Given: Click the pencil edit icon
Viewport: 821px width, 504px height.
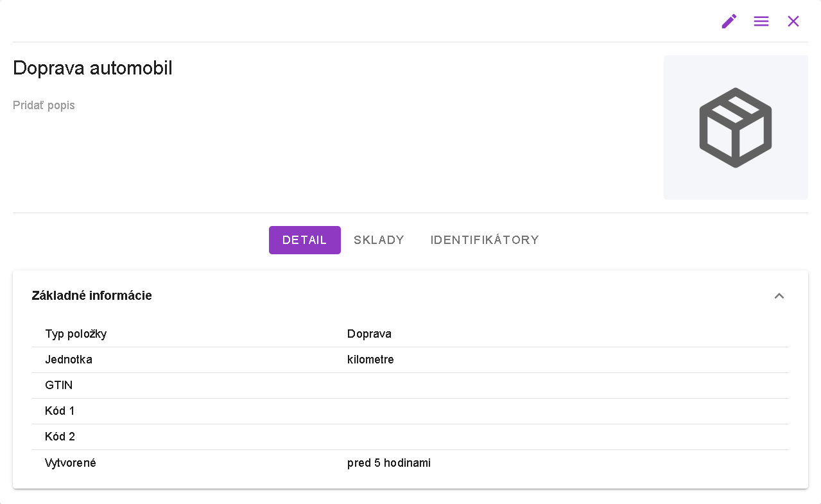Looking at the screenshot, I should tap(729, 21).
